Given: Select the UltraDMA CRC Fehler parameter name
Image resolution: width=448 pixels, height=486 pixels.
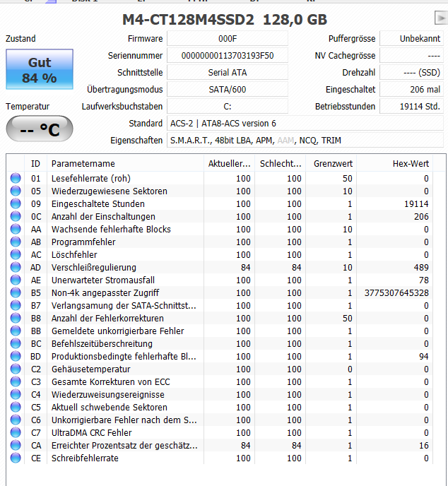Looking at the screenshot, I should pyautogui.click(x=91, y=433).
